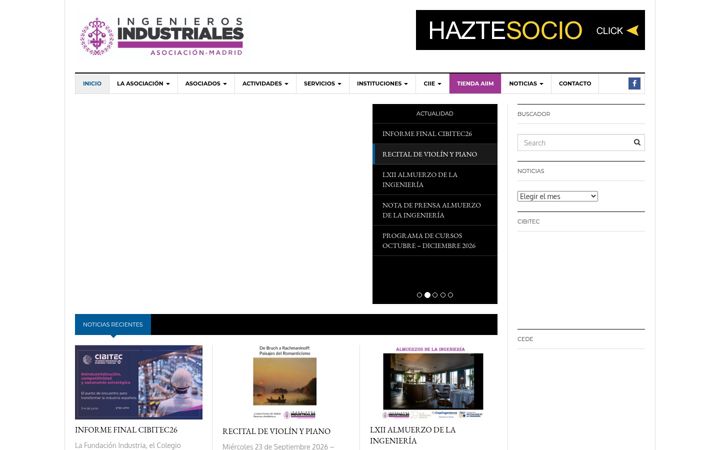The height and width of the screenshot is (450, 720).
Task: Expand the CIIE menu
Action: [x=432, y=84]
